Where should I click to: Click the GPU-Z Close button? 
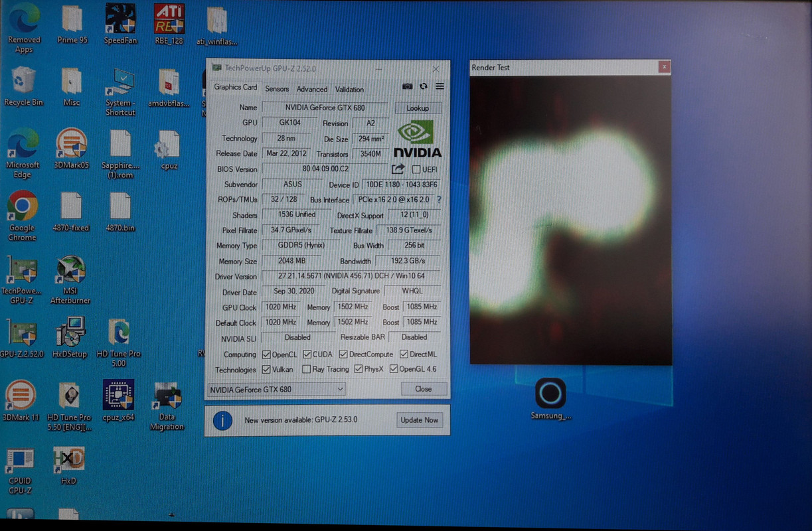point(424,389)
